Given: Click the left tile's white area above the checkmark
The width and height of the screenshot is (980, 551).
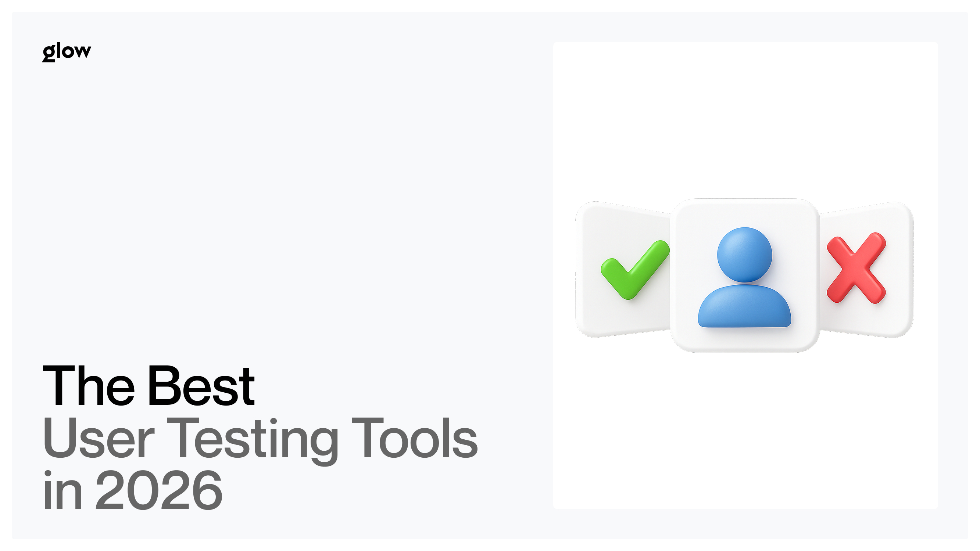Looking at the screenshot, I should pyautogui.click(x=624, y=224).
